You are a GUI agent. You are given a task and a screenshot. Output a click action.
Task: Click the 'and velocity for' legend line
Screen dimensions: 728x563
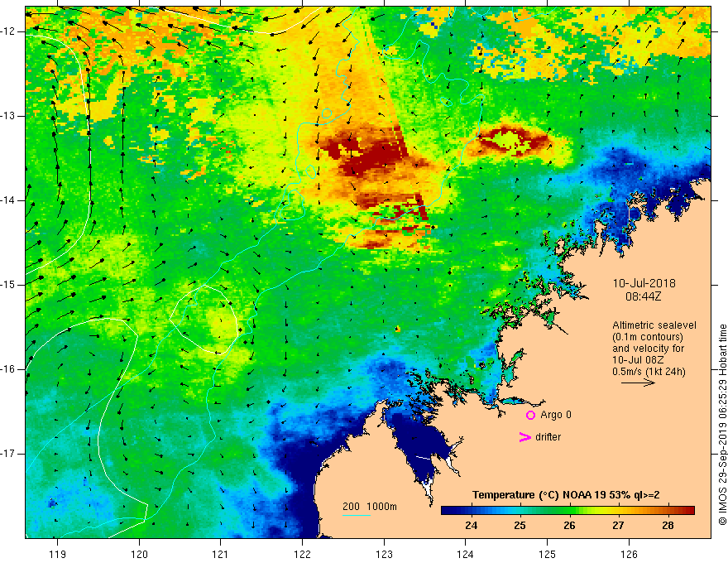[648, 349]
